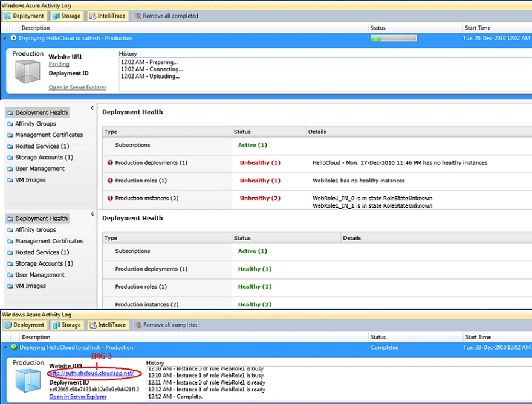Click the blue Production cube image
532x404 pixels.
pos(28,380)
